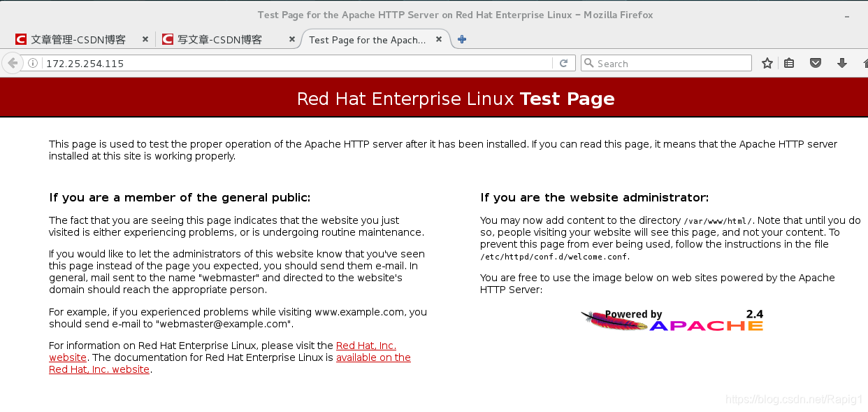
Task: Open a new tab with plus icon
Action: (462, 40)
